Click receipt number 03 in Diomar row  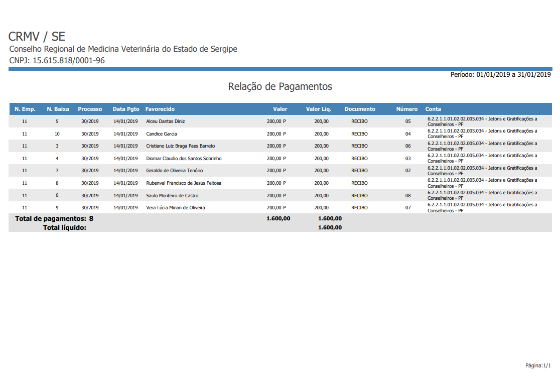[408, 159]
